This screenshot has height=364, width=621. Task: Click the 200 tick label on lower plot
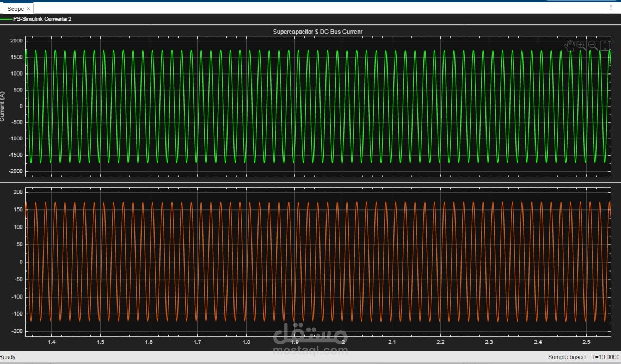point(18,192)
